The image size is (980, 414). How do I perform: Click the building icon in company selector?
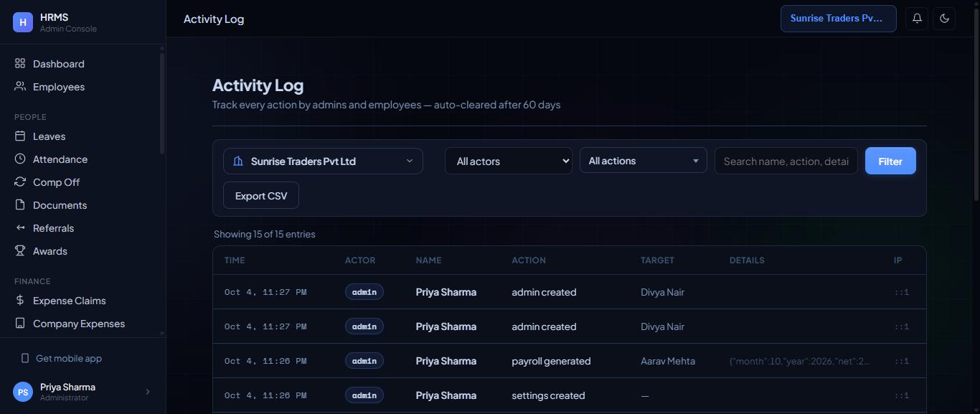coord(238,161)
